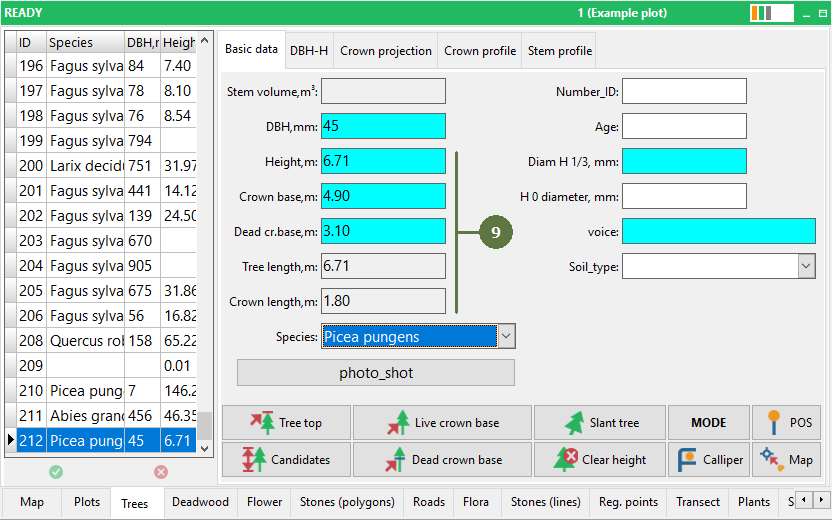Viewport: 832px width, 520px height.
Task: Click the Age input field
Action: click(x=684, y=126)
